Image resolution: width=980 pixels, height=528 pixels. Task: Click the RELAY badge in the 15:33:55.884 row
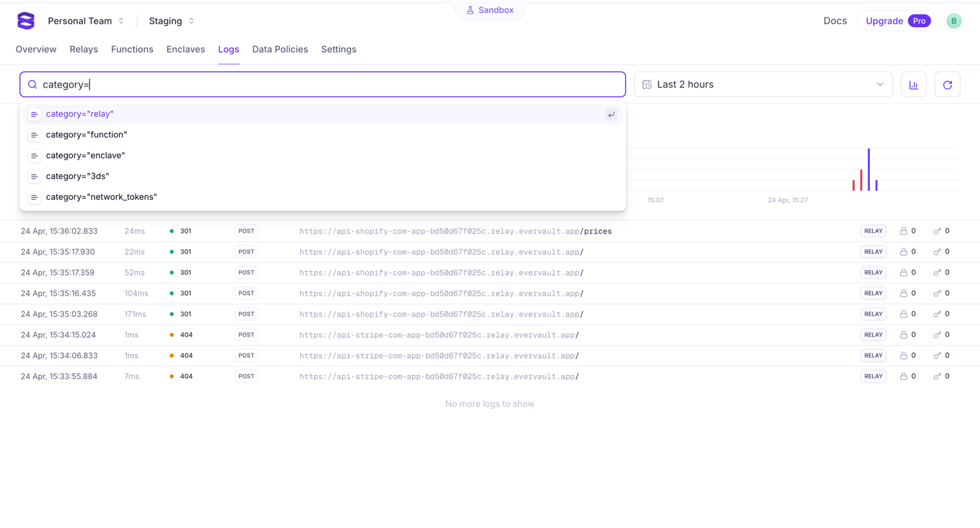point(873,376)
